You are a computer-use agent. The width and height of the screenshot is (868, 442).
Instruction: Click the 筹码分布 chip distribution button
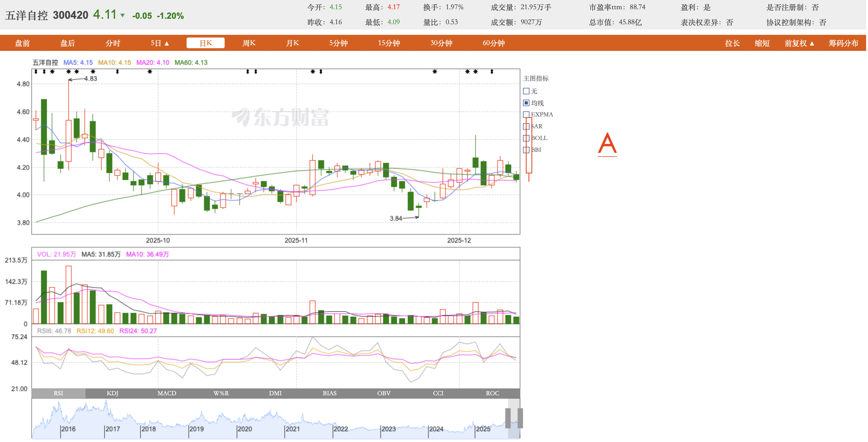[843, 43]
